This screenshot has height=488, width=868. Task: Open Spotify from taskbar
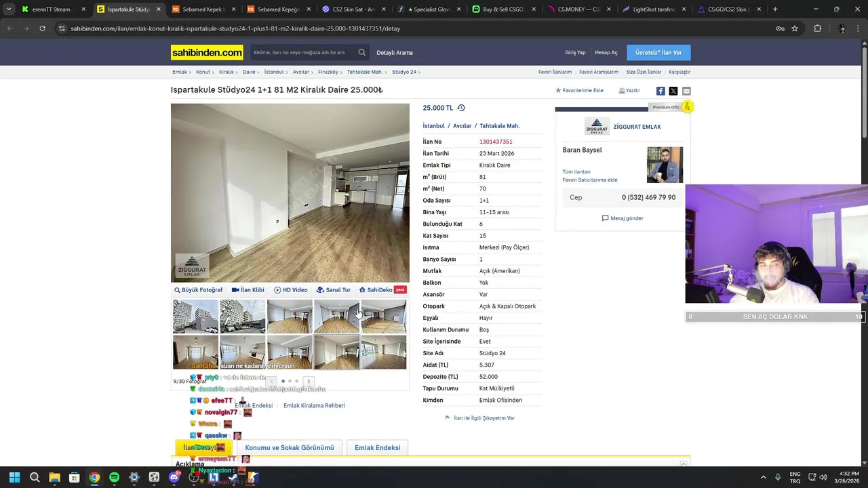[114, 477]
